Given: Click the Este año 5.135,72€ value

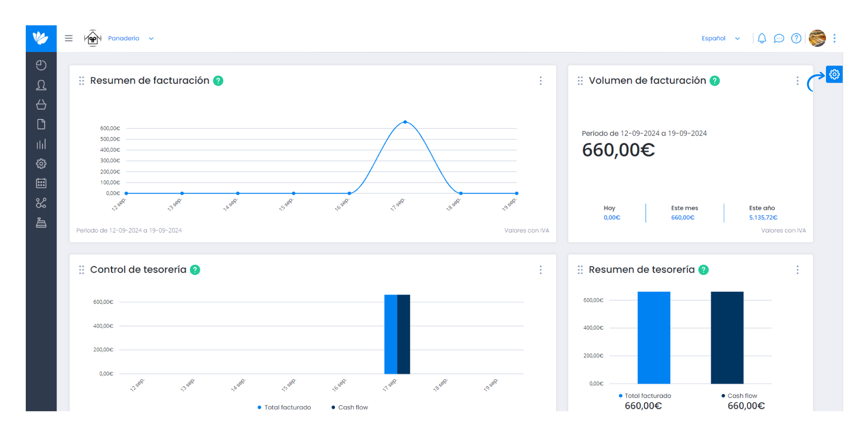Looking at the screenshot, I should pos(763,218).
